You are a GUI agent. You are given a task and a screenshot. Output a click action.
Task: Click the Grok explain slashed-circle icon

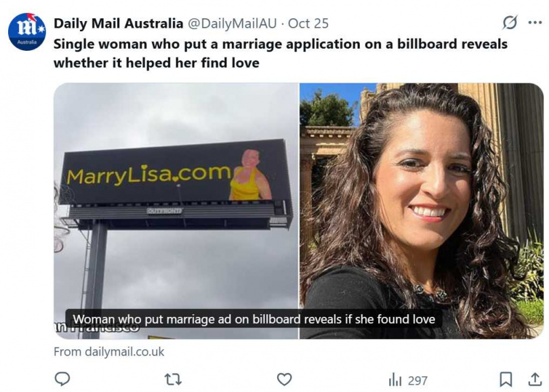(510, 23)
